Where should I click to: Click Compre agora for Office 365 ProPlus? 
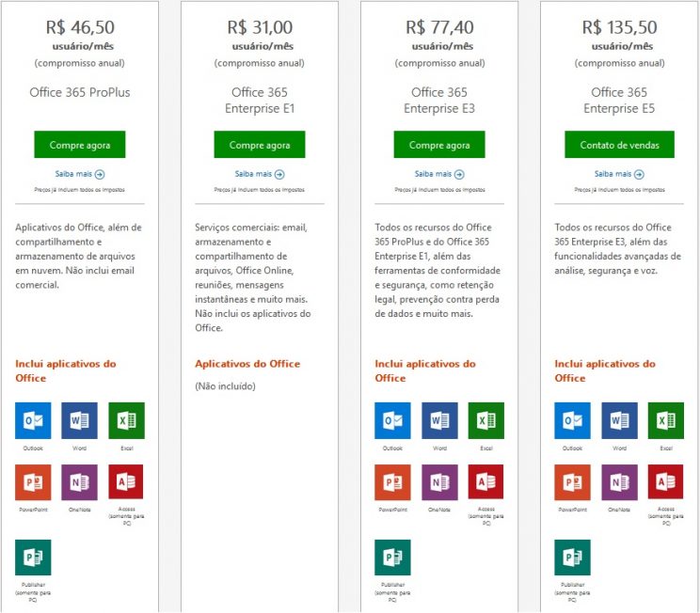[80, 145]
